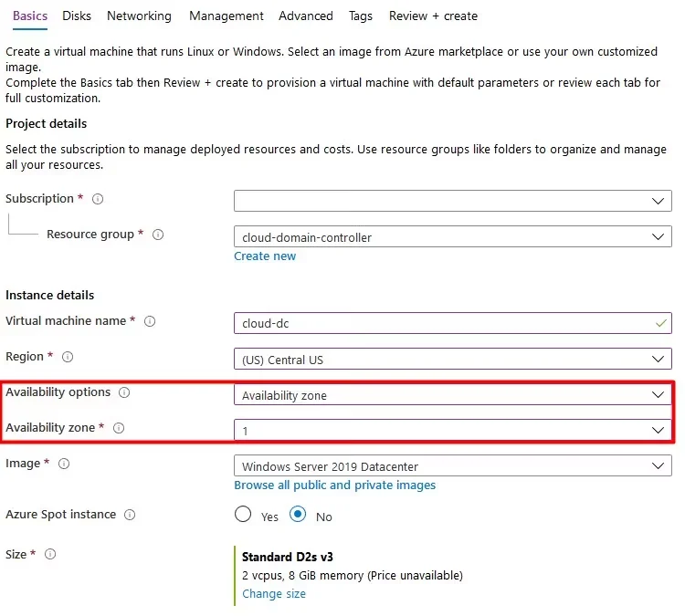Viewport: 685px width, 616px height.
Task: Select No for Azure Spot instance
Action: tap(298, 515)
